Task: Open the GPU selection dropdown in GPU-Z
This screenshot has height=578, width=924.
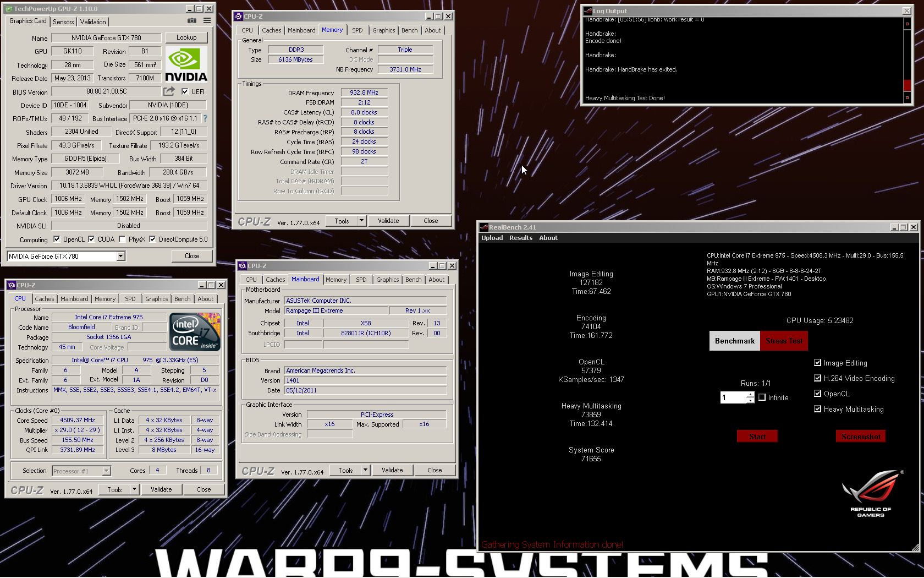Action: (120, 257)
